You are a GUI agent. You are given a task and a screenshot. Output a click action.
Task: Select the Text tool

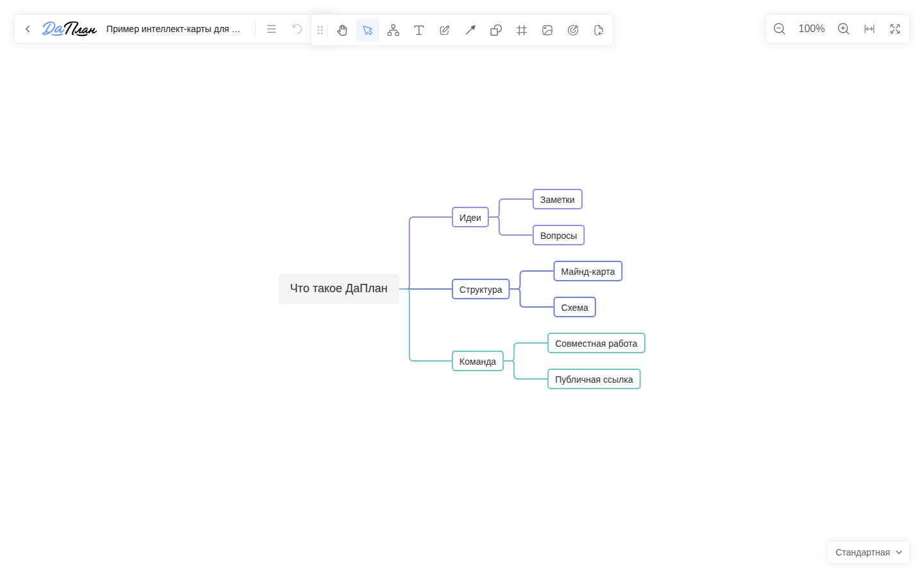click(x=419, y=30)
